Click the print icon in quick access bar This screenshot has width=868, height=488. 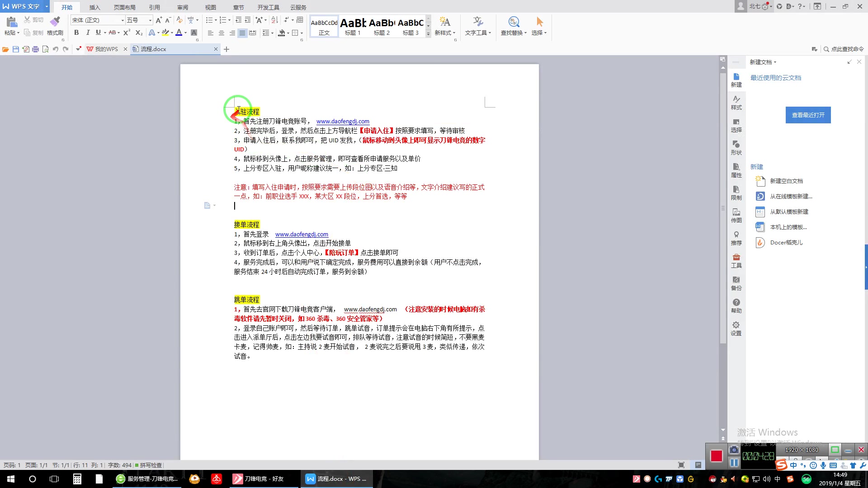click(x=35, y=49)
